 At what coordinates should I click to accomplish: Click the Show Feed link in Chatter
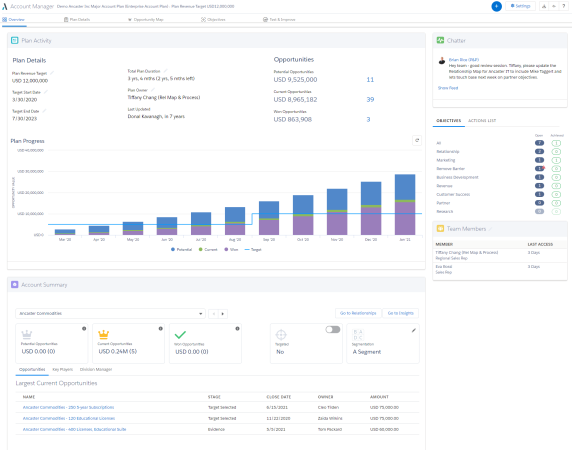[x=448, y=88]
